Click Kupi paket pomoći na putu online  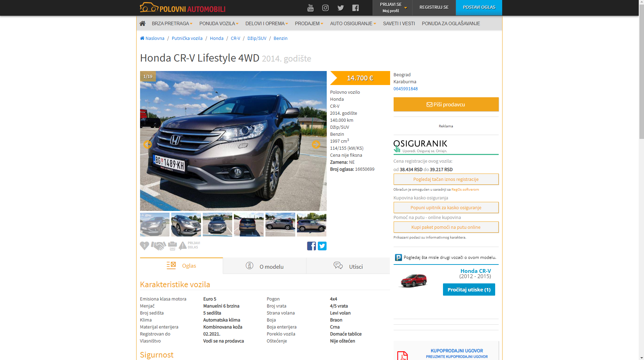tap(446, 227)
